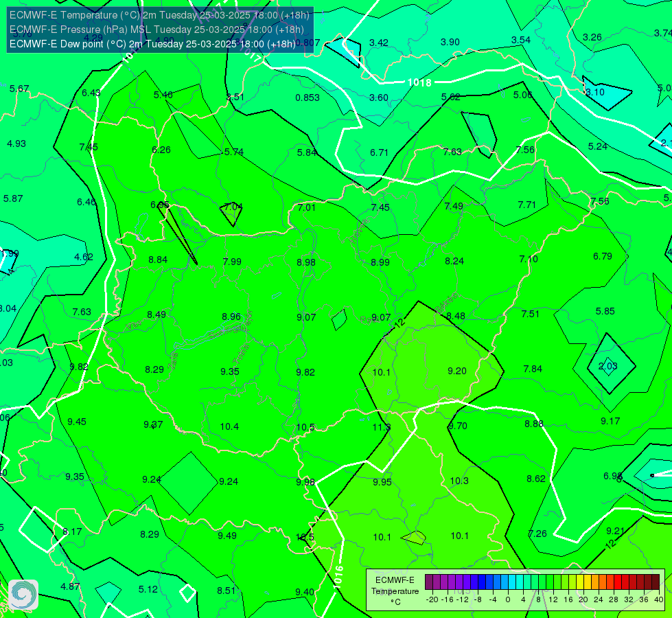Click the 0.853 temperature value
This screenshot has height=618, width=672.
(x=308, y=98)
